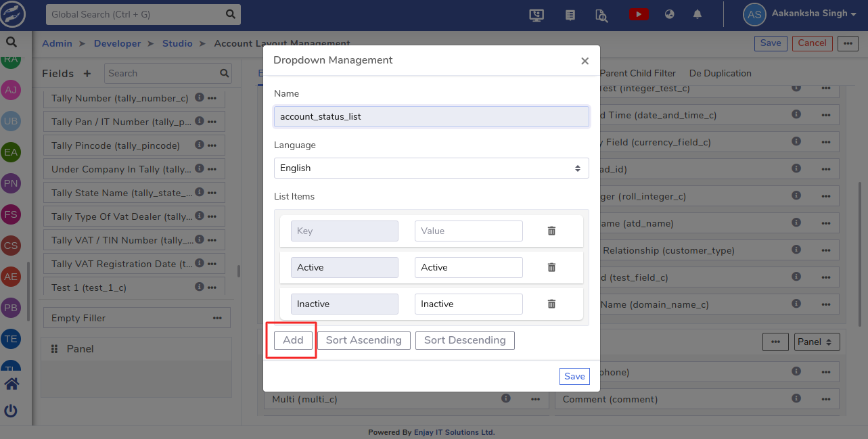This screenshot has width=868, height=439.
Task: Click Sort Ascending button
Action: pyautogui.click(x=364, y=340)
